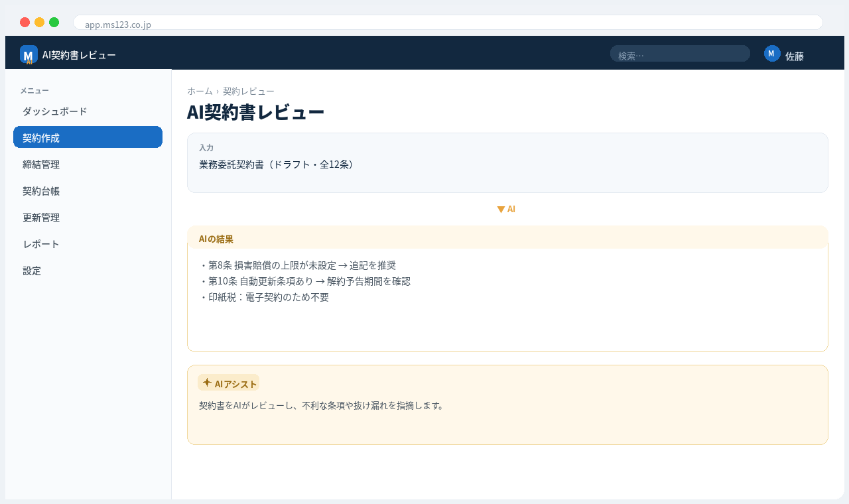
Task: Click the AI契約書レビュー header title
Action: (79, 55)
